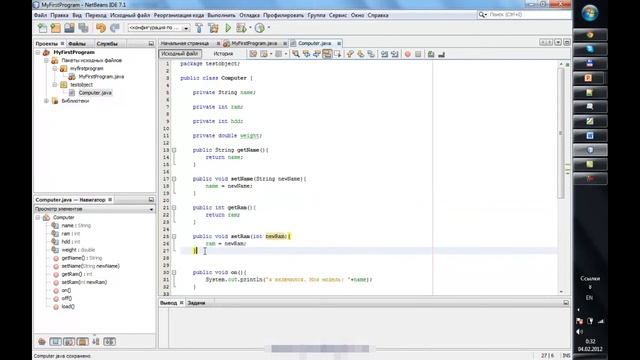Click Windows Start orb in taskbar

590,13
